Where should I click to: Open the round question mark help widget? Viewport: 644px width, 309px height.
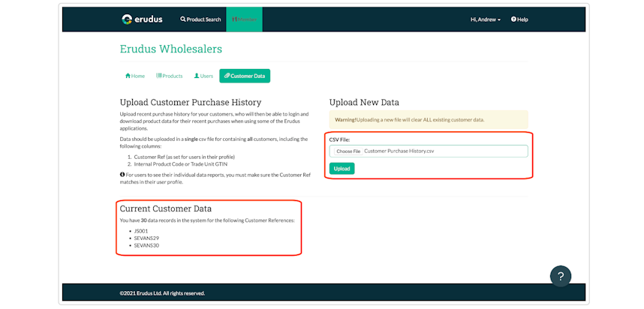(x=561, y=276)
